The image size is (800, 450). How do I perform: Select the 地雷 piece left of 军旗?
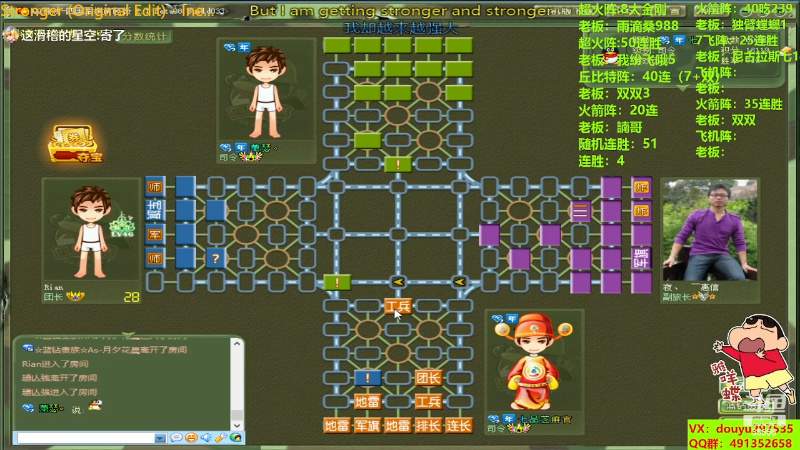coord(337,425)
